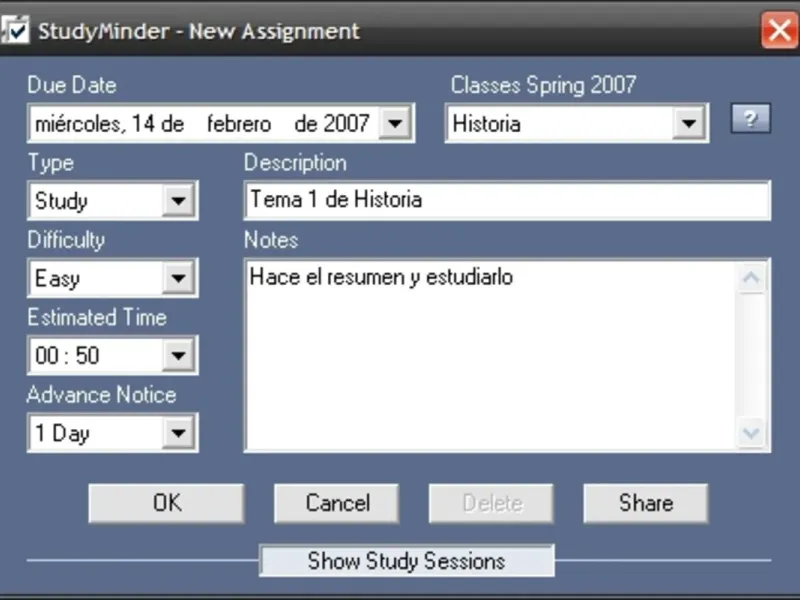Viewport: 800px width, 600px height.
Task: Click the help question mark icon
Action: 751,119
